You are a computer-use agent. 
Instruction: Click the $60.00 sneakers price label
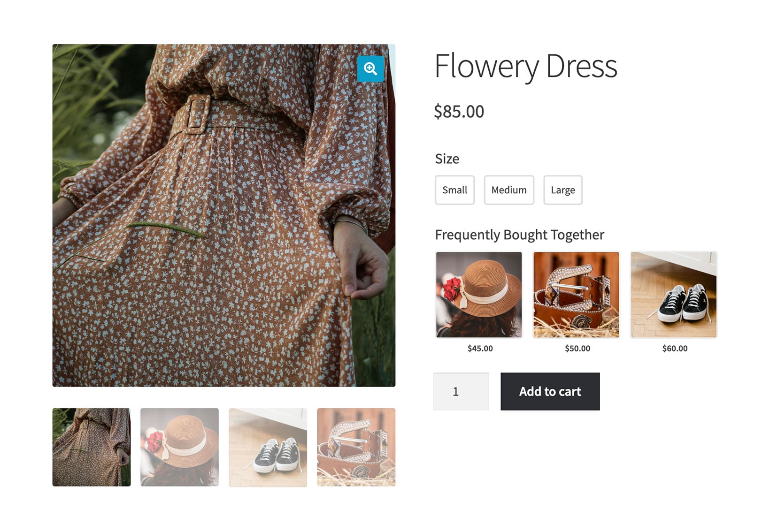coord(675,349)
